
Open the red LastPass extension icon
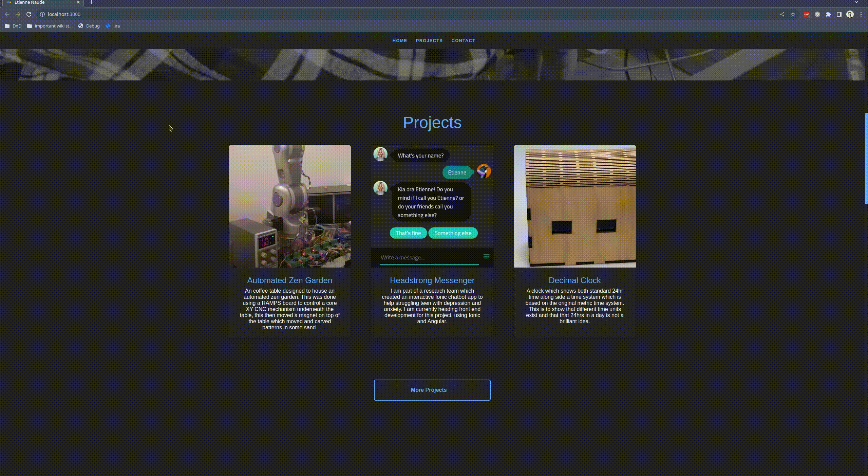[806, 14]
